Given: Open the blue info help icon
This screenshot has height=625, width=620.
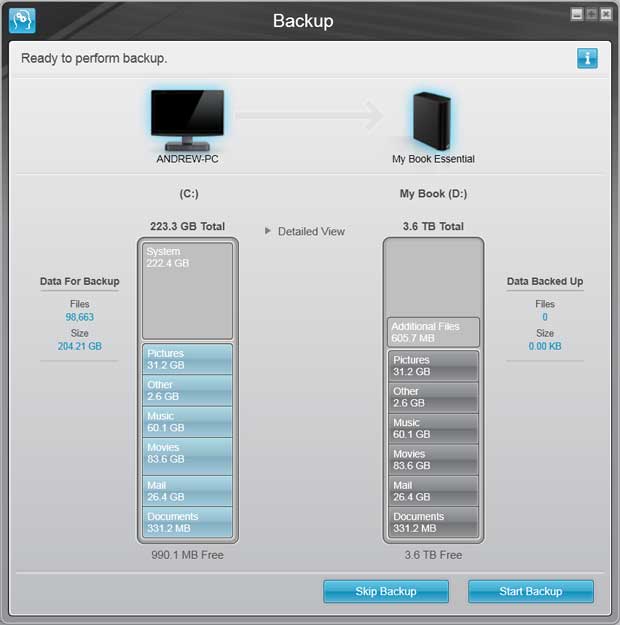Looking at the screenshot, I should pyautogui.click(x=587, y=58).
